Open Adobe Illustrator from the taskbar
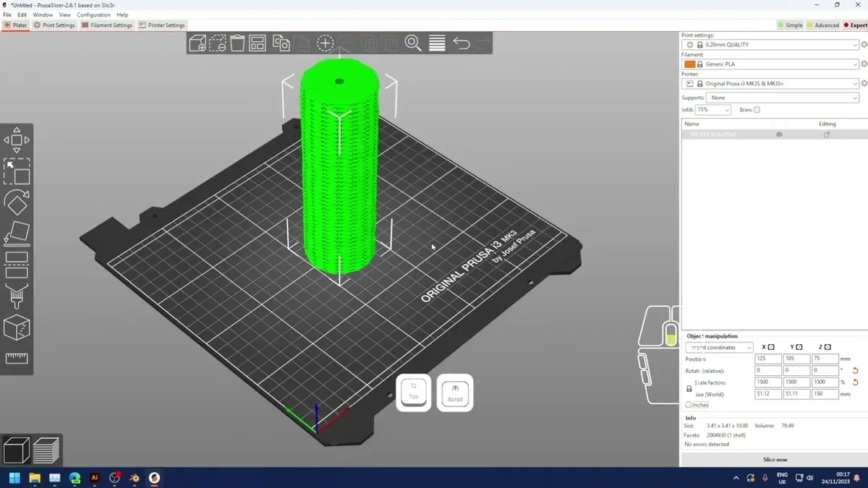This screenshot has width=868, height=488. click(x=95, y=478)
